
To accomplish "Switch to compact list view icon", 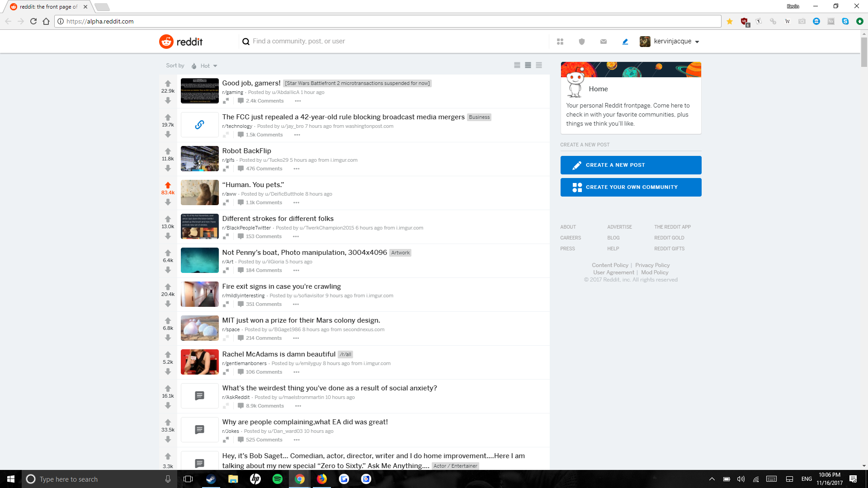I will [539, 66].
